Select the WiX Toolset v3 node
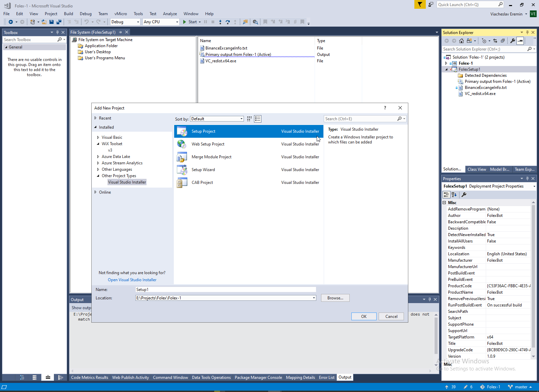Viewport: 539px width, 392px height. pos(110,150)
